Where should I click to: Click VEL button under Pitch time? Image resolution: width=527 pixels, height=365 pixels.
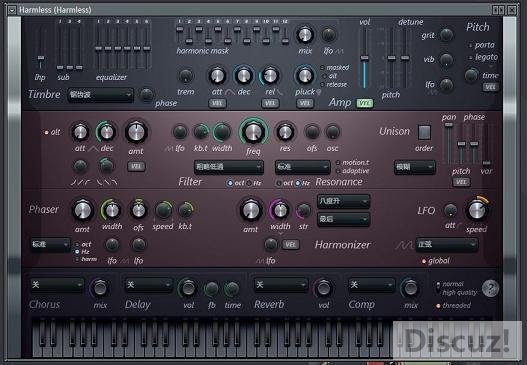(x=490, y=87)
